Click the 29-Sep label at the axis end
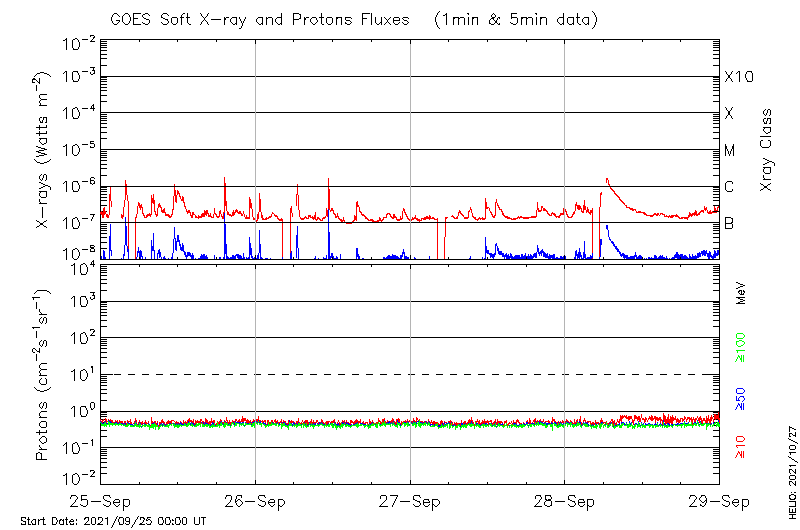Image resolution: width=800 pixels, height=530 pixels. (x=718, y=500)
